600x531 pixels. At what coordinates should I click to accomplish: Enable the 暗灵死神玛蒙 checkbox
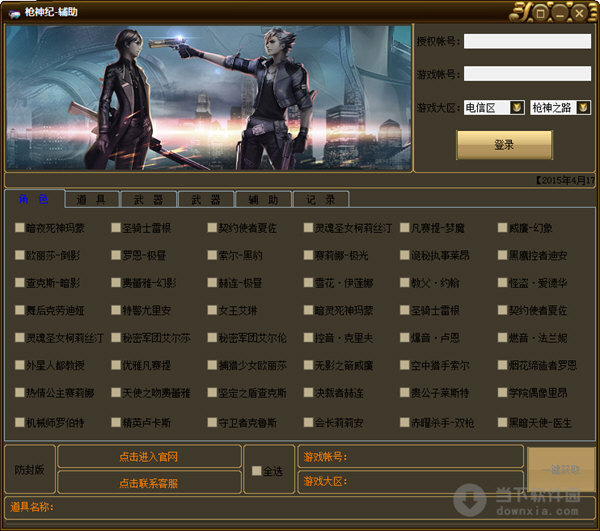click(308, 310)
